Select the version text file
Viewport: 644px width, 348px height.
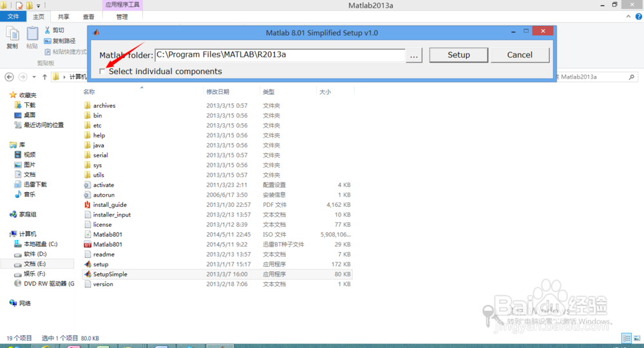pos(103,284)
